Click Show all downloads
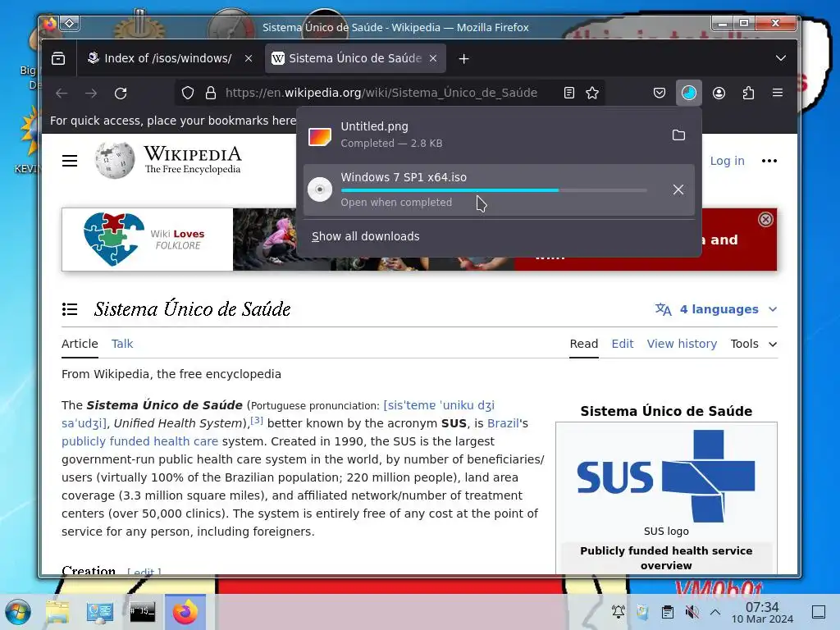Viewport: 840px width, 630px height. click(x=366, y=236)
